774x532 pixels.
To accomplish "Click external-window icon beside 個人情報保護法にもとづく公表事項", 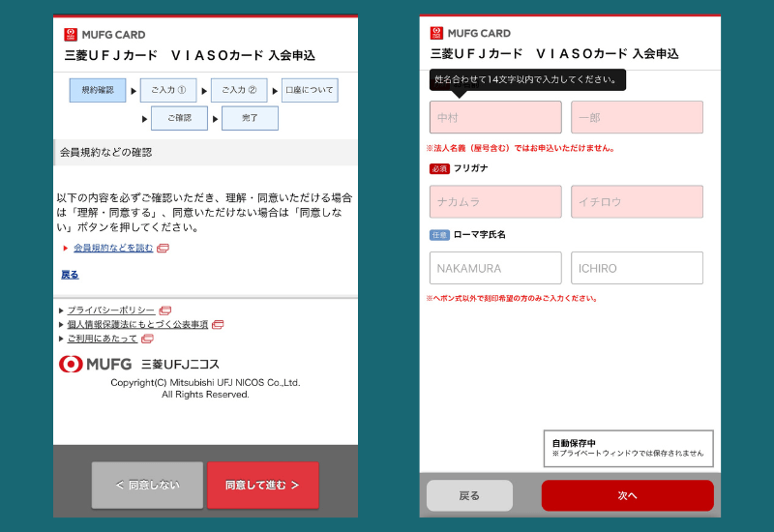I will pos(218,324).
